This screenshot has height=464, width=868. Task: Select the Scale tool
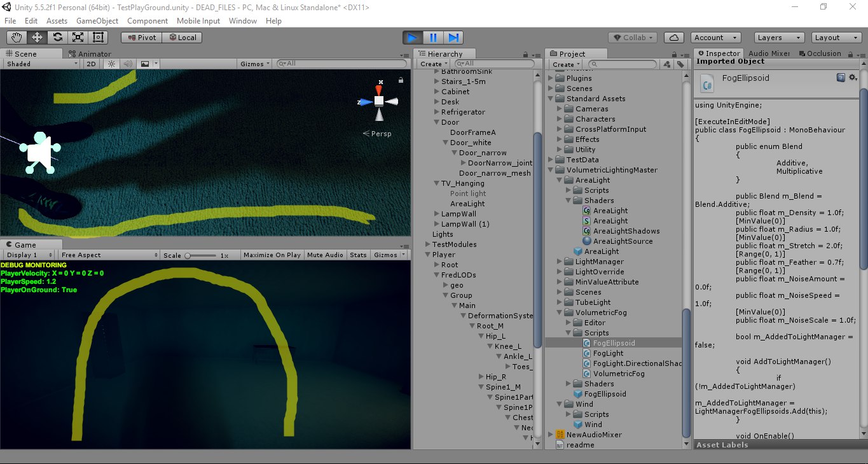[x=78, y=38]
